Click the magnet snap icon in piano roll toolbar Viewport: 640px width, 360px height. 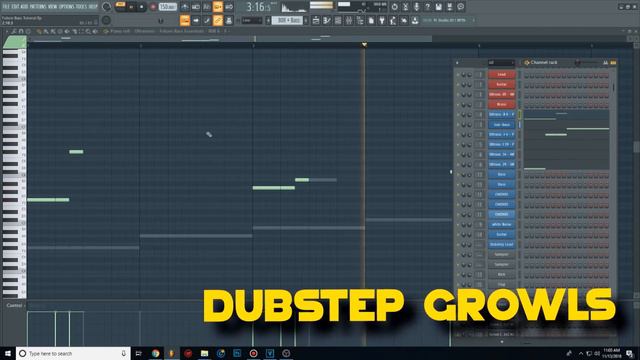21,31
